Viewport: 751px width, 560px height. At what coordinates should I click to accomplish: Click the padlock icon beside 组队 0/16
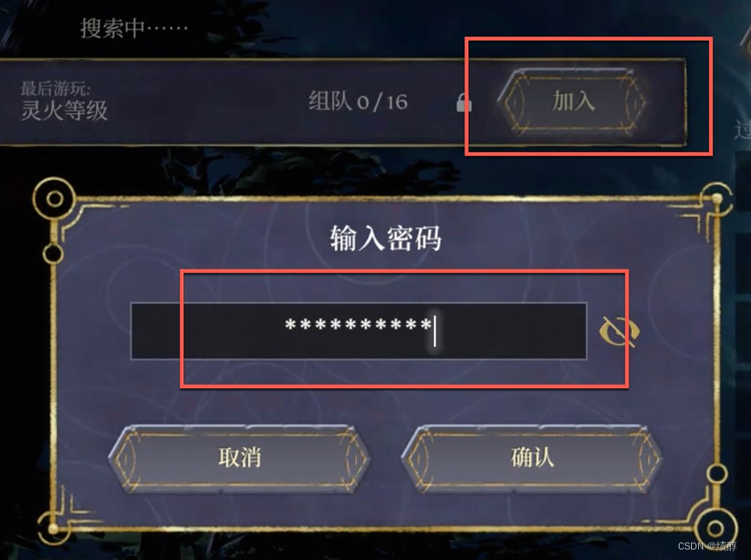tap(463, 102)
